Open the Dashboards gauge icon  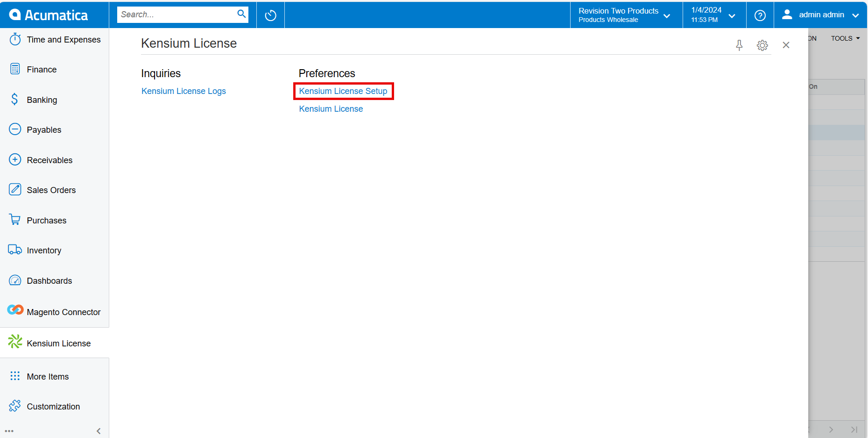[15, 280]
